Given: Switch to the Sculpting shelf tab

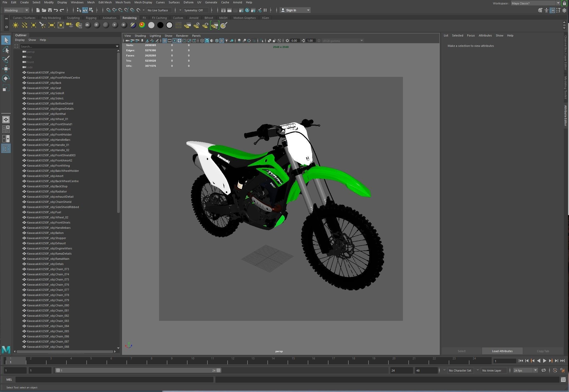Looking at the screenshot, I should click(x=73, y=18).
